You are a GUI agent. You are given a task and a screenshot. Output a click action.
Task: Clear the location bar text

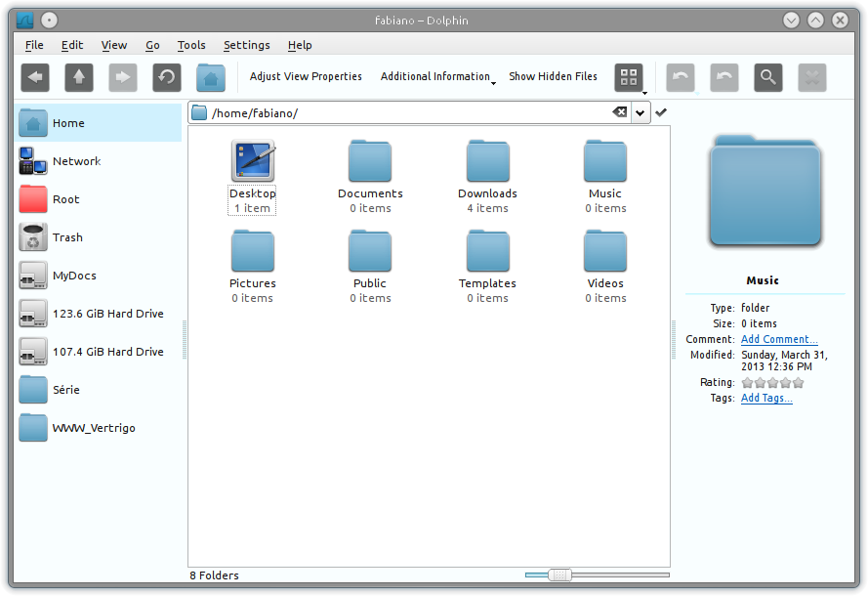(x=620, y=112)
